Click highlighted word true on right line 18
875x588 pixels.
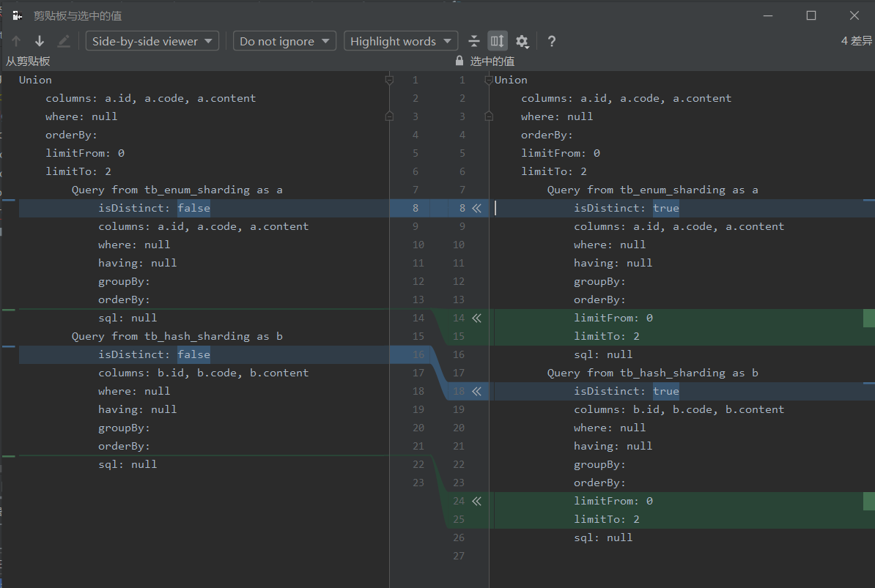666,391
